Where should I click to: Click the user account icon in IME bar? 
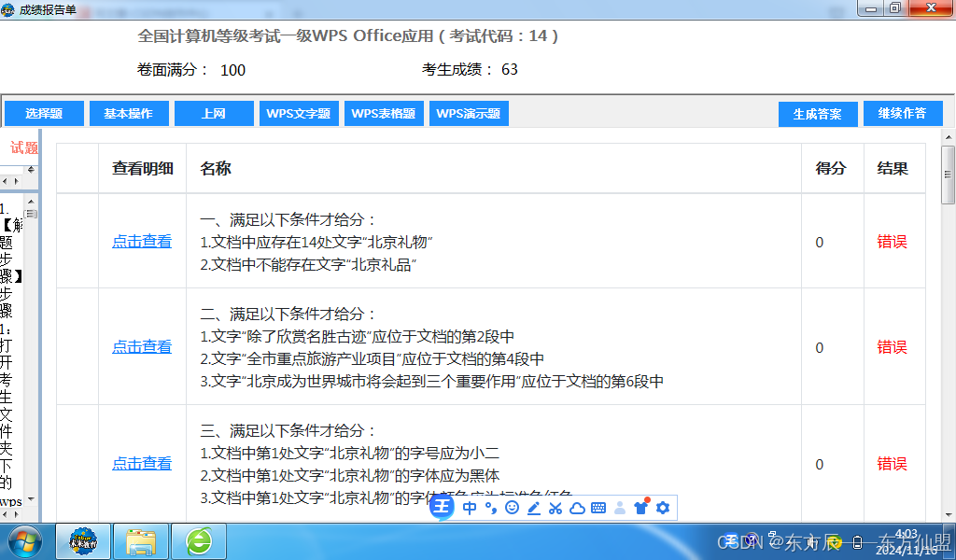[x=620, y=508]
